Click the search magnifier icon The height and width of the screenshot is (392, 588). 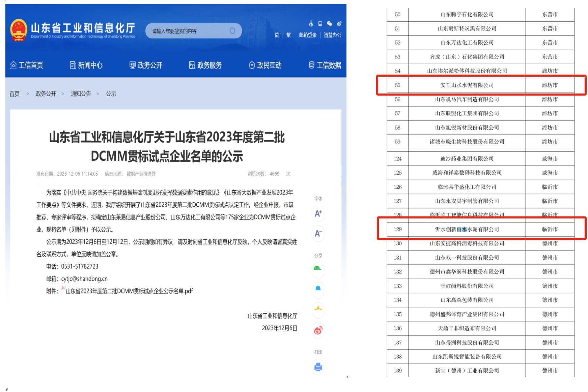pos(232,31)
